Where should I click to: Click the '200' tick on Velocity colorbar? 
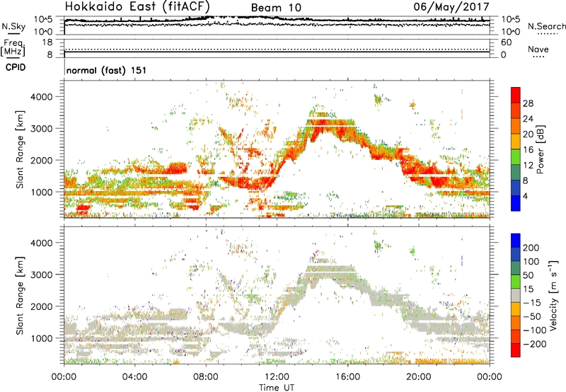531,248
